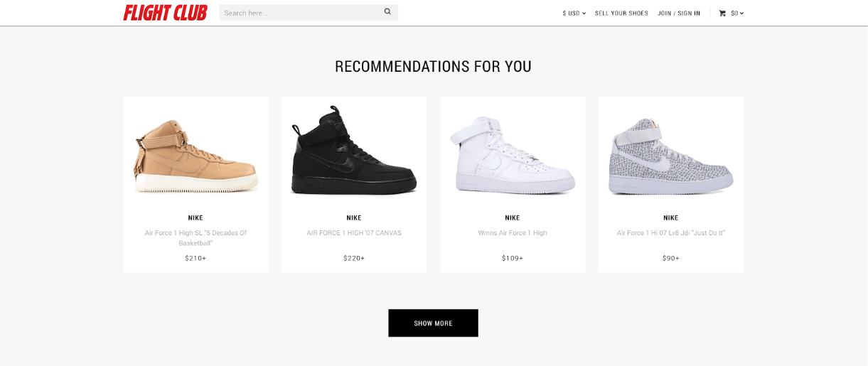This screenshot has height=366, width=868.
Task: Expand the cart $0 dropdown arrow
Action: click(x=742, y=13)
